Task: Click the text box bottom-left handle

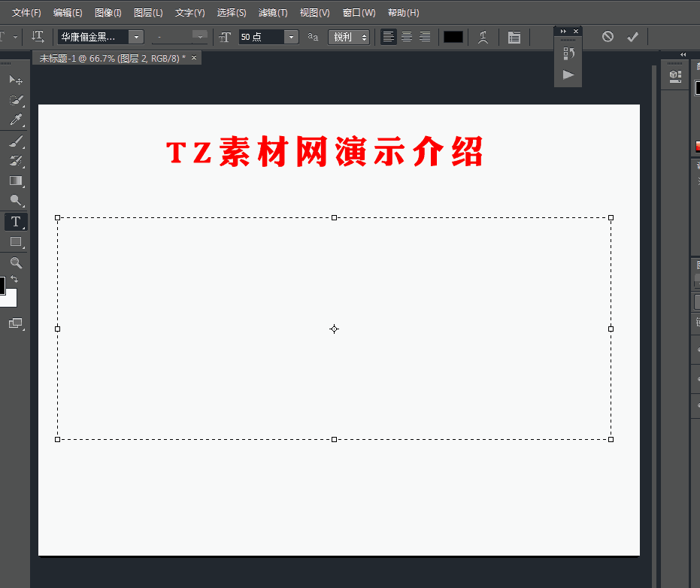Action: 58,440
